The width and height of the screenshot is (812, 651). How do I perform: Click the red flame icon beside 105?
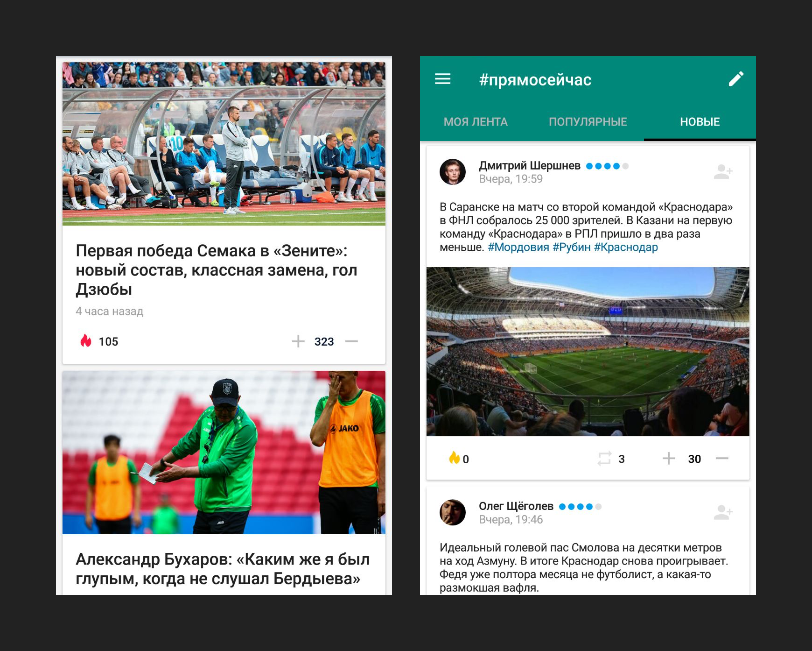pyautogui.click(x=86, y=340)
